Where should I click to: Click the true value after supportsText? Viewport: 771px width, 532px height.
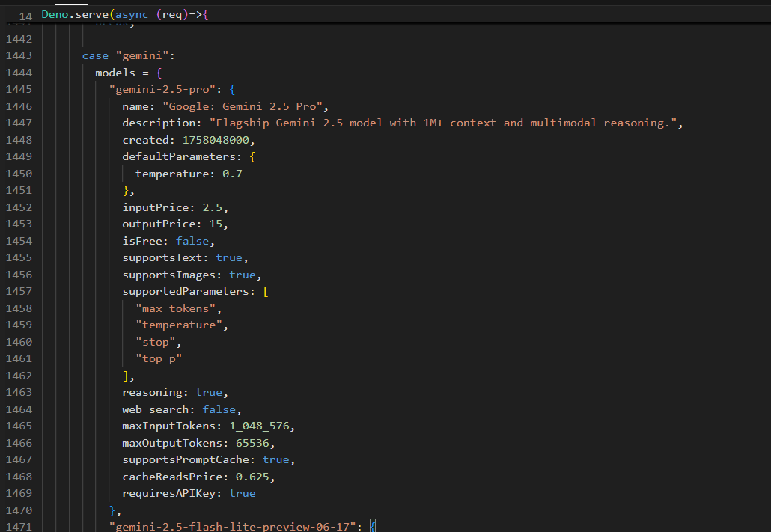click(x=229, y=257)
